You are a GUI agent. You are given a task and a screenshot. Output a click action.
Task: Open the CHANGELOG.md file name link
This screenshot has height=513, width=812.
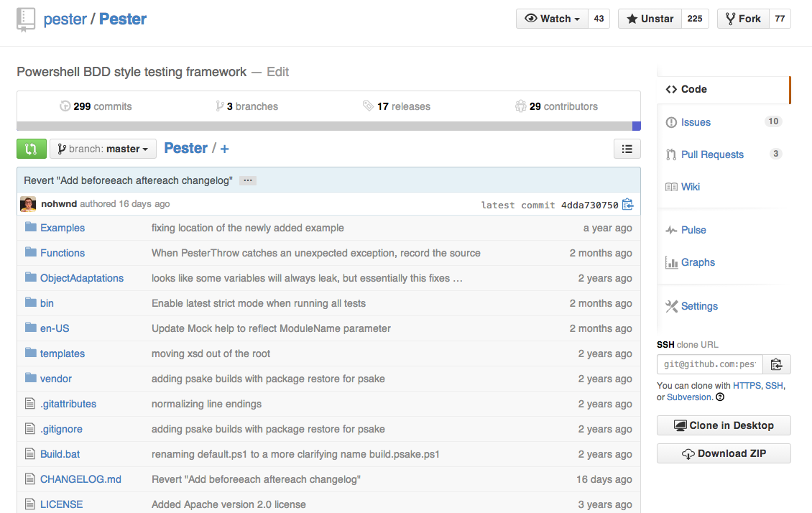point(80,479)
